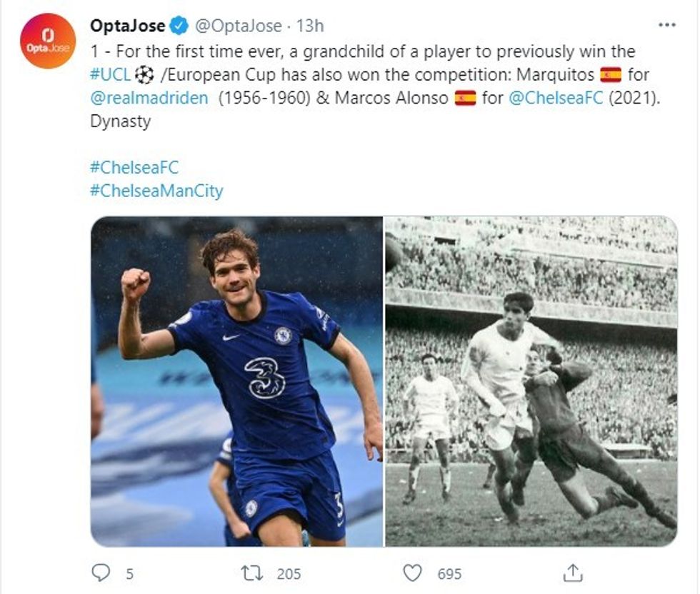Click the reply count showing 5

point(129,572)
